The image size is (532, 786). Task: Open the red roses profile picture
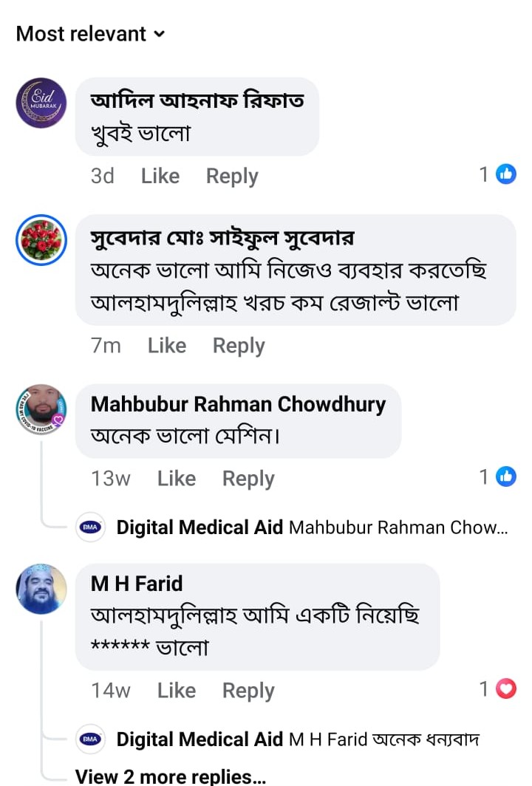41,239
